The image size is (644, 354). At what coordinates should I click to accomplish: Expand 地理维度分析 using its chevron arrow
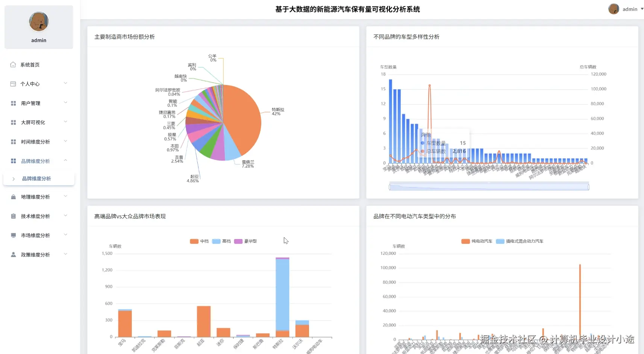pos(65,196)
